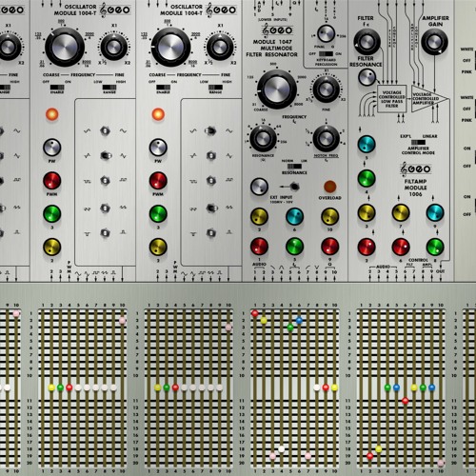The height and width of the screenshot is (476, 476).
Task: Click the orange LED on the first Oscillator 1004-T
Action: [52, 114]
